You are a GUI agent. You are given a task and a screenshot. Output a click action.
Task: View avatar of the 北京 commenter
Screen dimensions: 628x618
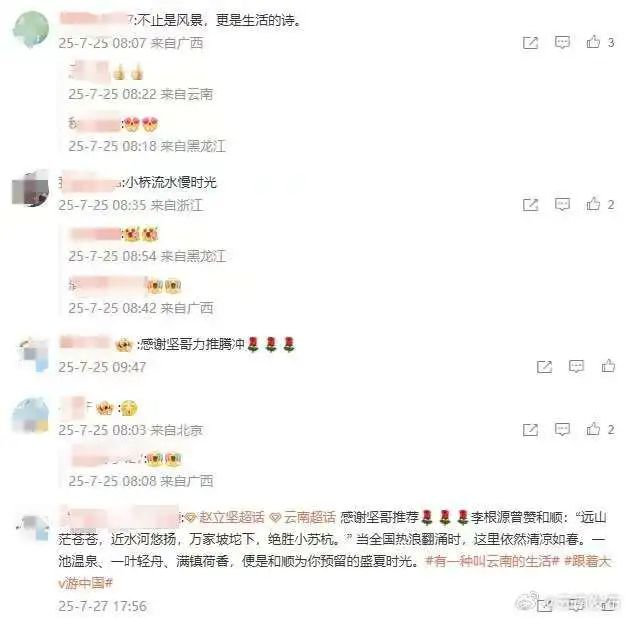30,415
